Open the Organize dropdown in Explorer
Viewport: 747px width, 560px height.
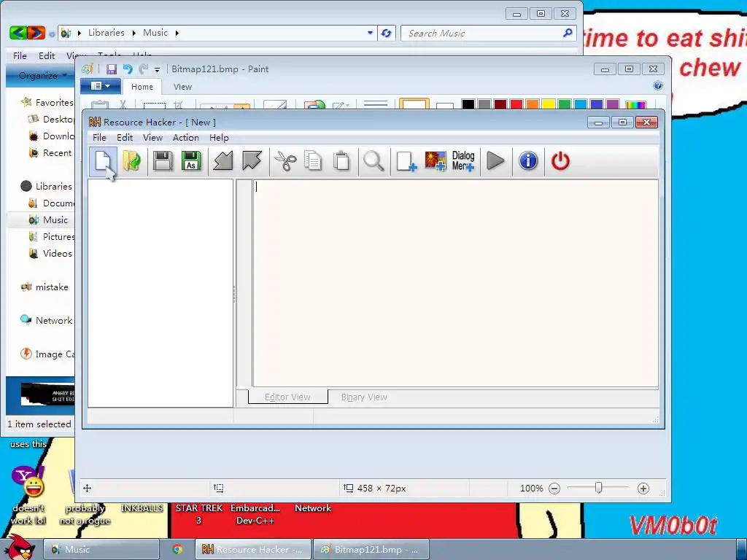[x=42, y=76]
